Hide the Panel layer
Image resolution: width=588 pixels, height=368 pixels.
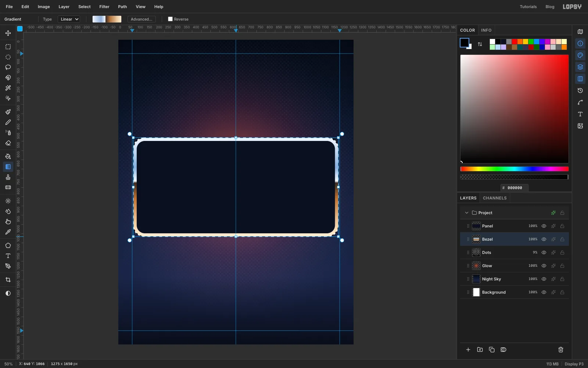544,226
